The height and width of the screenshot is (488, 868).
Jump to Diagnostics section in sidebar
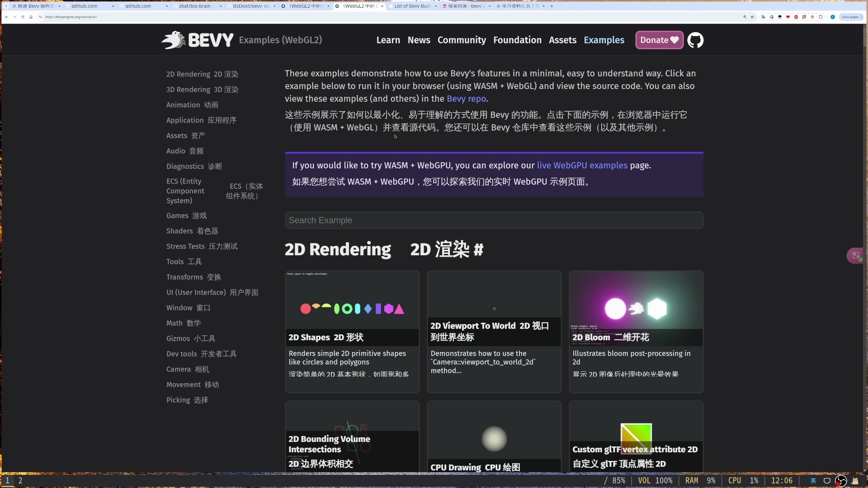click(194, 166)
